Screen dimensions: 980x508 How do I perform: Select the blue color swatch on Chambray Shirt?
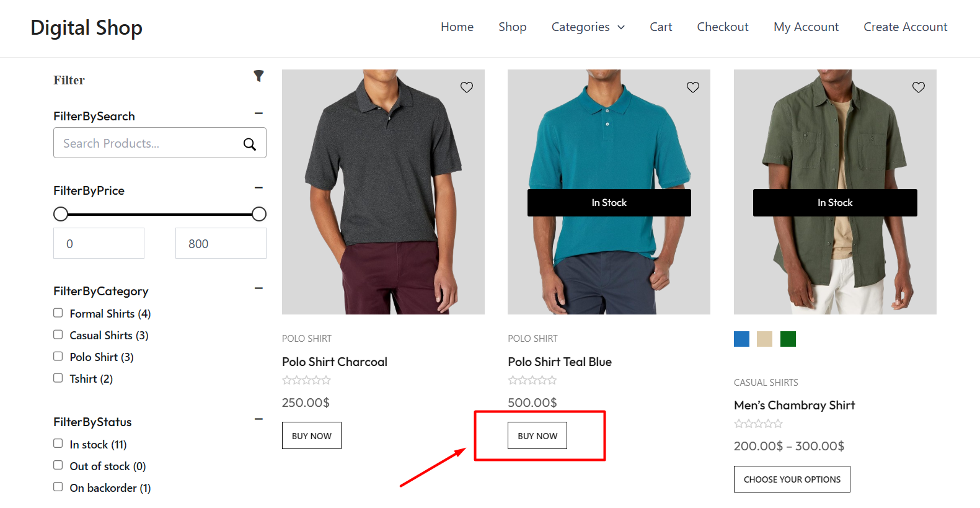741,339
